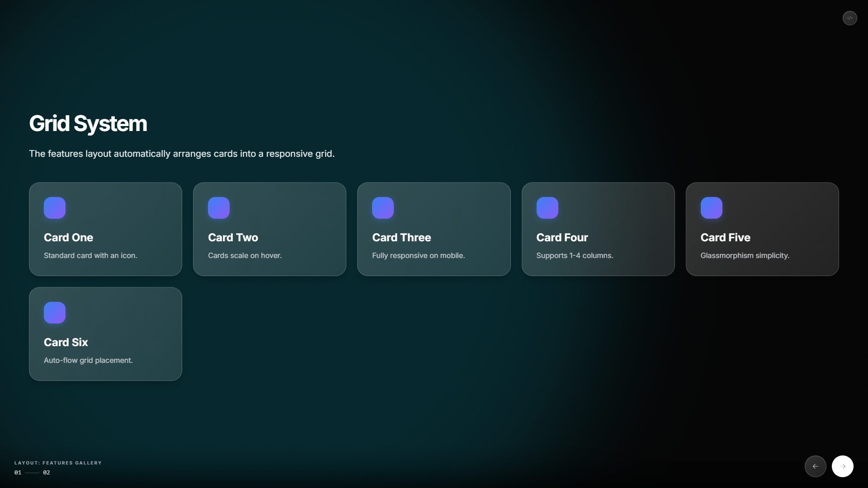Click the blue icon on Card Four

(547, 208)
